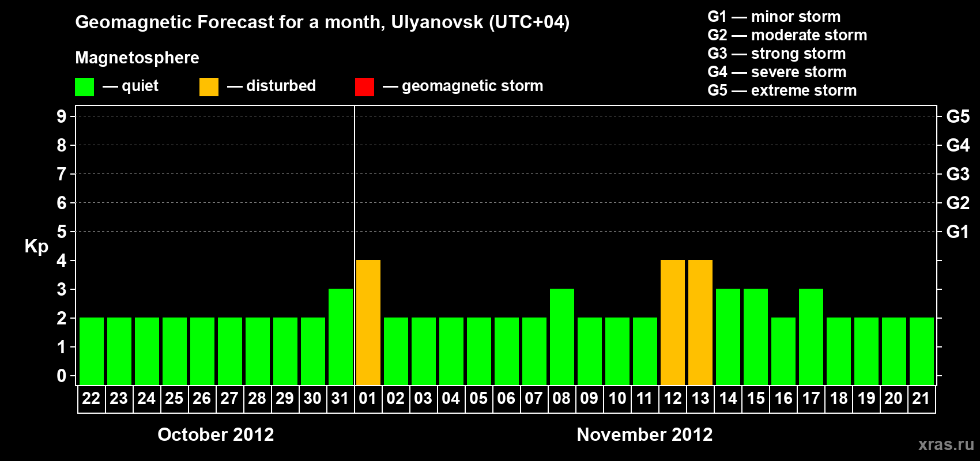Screen dimensions: 980x461
Task: Click the green bar for November 08
Action: [562, 337]
